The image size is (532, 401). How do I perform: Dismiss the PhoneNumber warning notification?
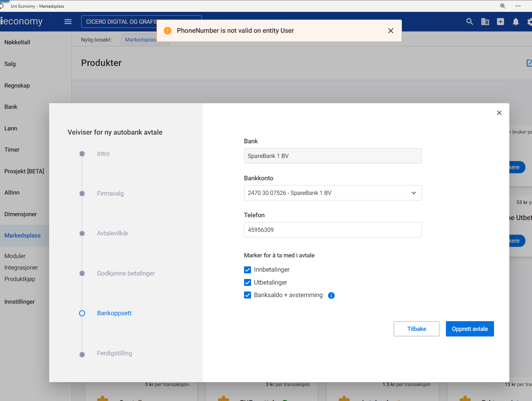[x=391, y=31]
